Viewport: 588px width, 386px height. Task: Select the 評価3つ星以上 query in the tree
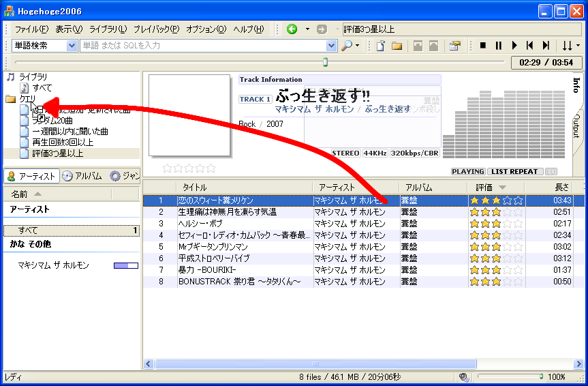pos(58,153)
